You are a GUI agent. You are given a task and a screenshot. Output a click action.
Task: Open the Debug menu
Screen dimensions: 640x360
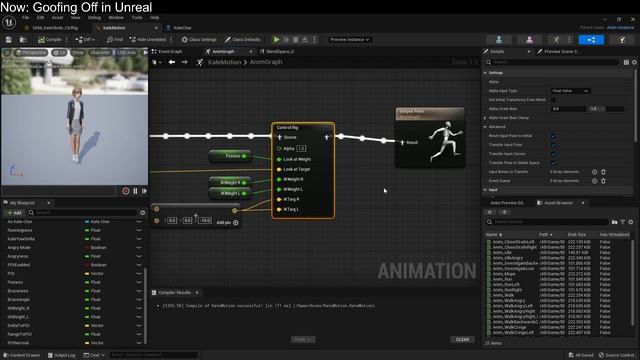(x=94, y=18)
